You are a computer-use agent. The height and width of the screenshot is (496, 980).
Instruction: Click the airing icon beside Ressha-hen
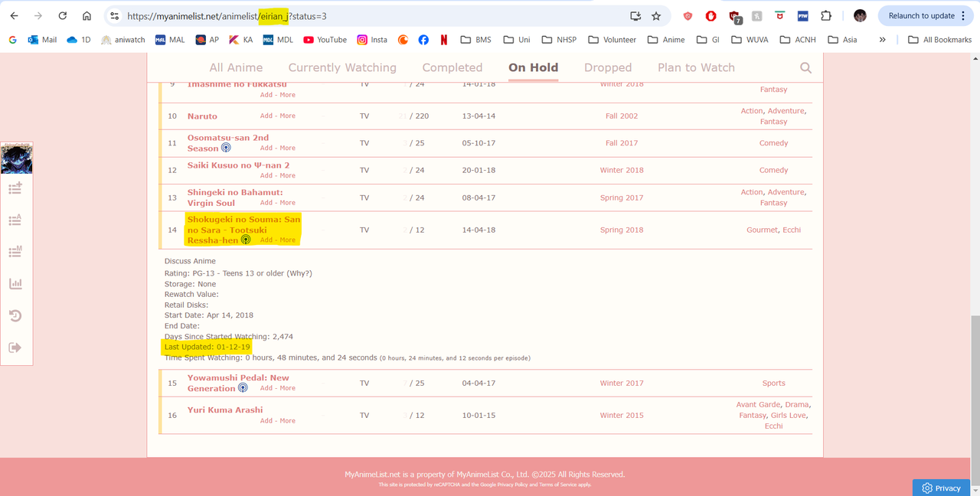(246, 240)
